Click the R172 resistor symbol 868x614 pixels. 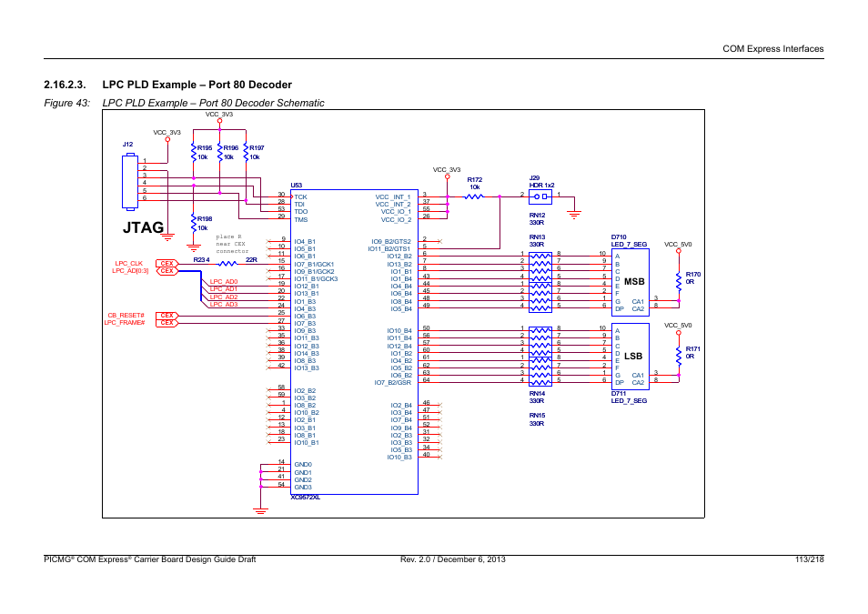pos(474,196)
